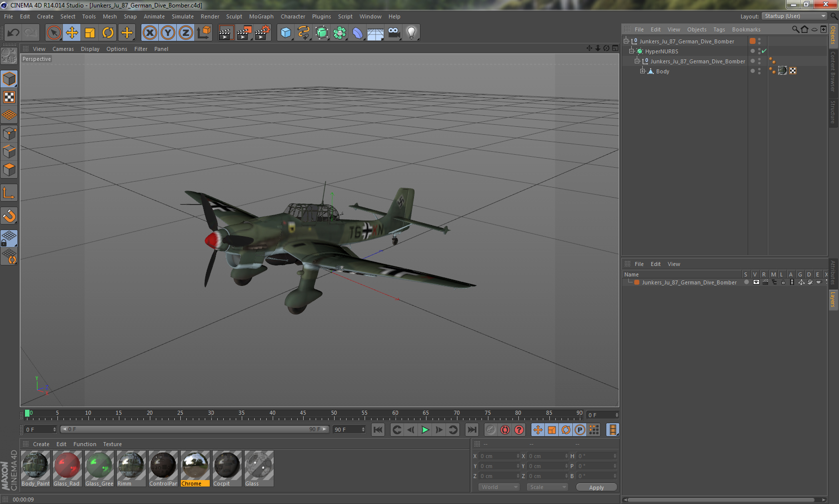Add HyperNURBS generator from toolbar

coord(322,33)
